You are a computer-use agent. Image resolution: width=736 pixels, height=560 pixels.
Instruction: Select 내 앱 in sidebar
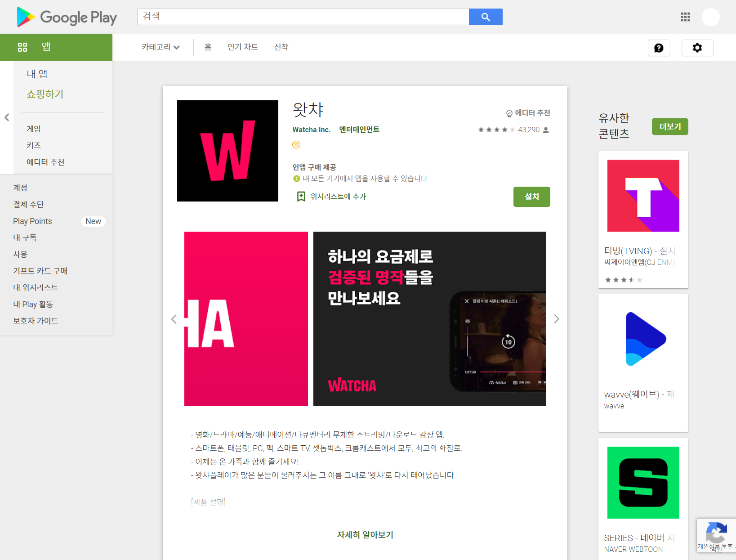pos(37,74)
